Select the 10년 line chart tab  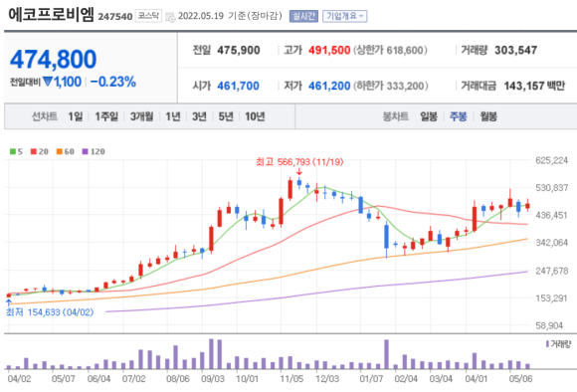click(255, 116)
